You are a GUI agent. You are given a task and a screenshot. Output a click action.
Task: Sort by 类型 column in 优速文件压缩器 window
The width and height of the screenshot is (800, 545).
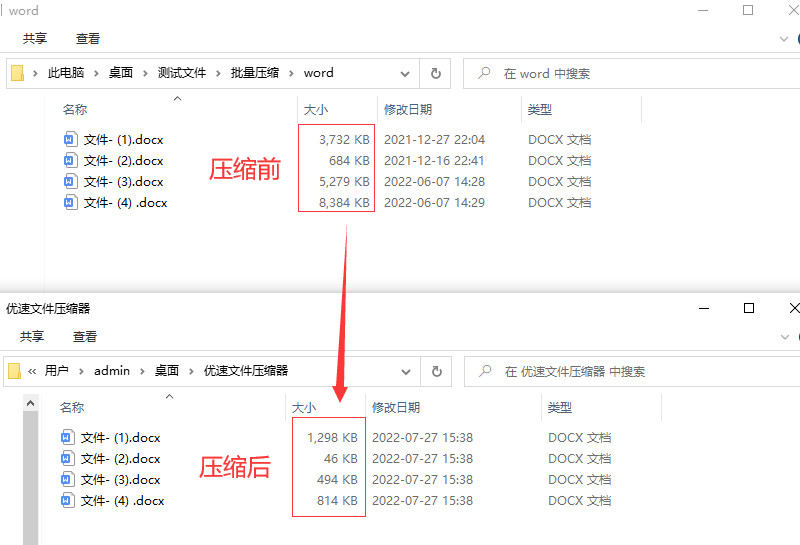click(560, 407)
